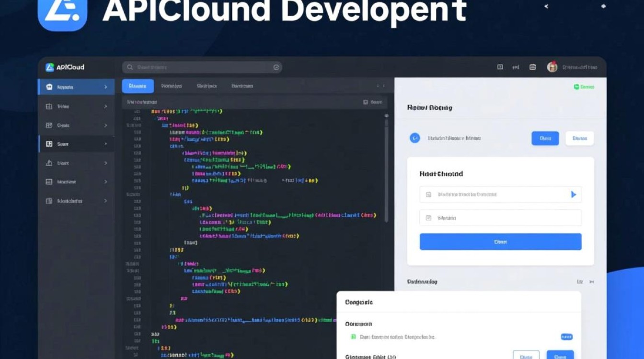Click the copy icon above the code editor
644x359 pixels.
click(x=366, y=102)
